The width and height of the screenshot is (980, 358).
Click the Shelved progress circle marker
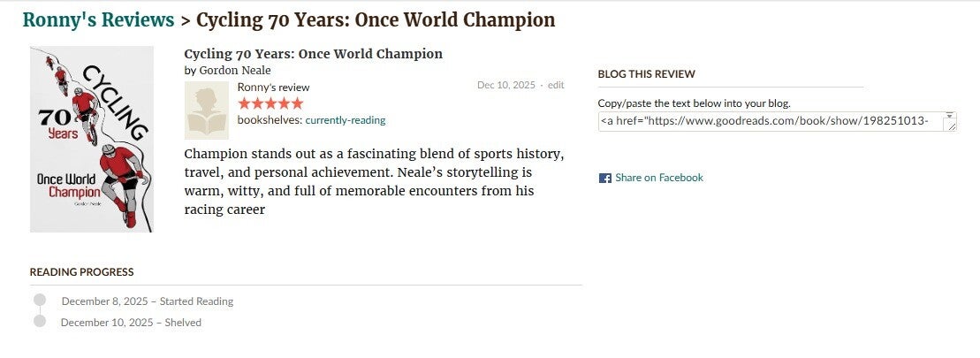[x=40, y=321]
